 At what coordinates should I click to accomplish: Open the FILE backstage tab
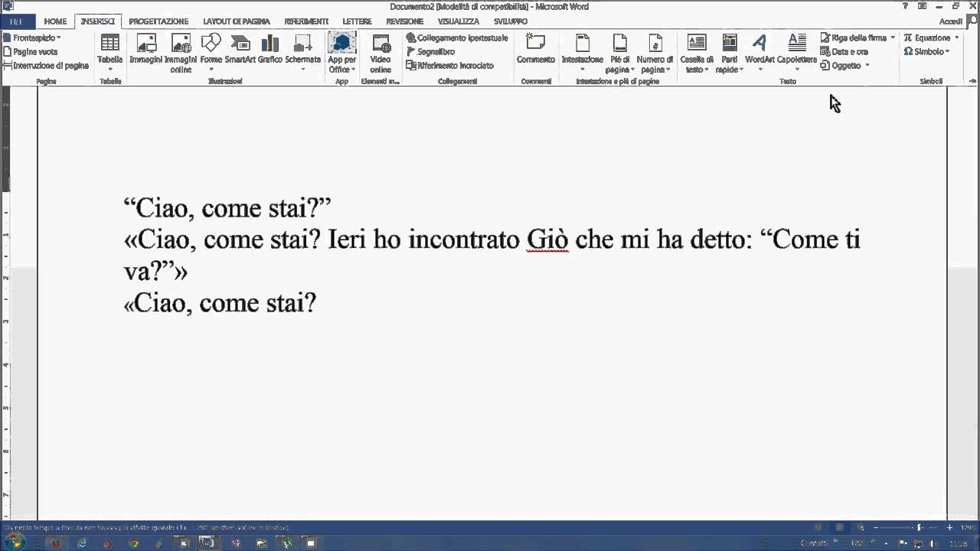(x=17, y=21)
